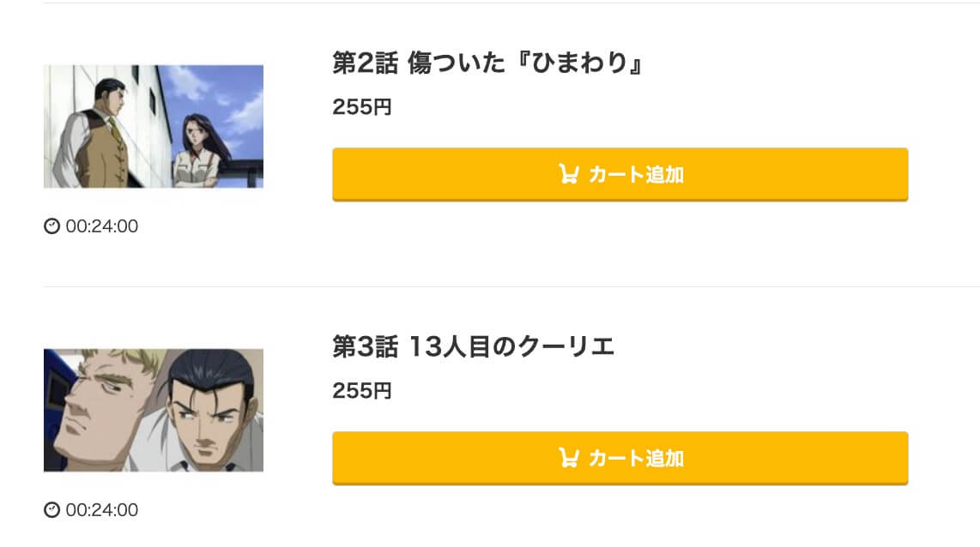Add 第3話 13人目のクーリエ to cart
Screen dimensions: 980x547
[620, 458]
